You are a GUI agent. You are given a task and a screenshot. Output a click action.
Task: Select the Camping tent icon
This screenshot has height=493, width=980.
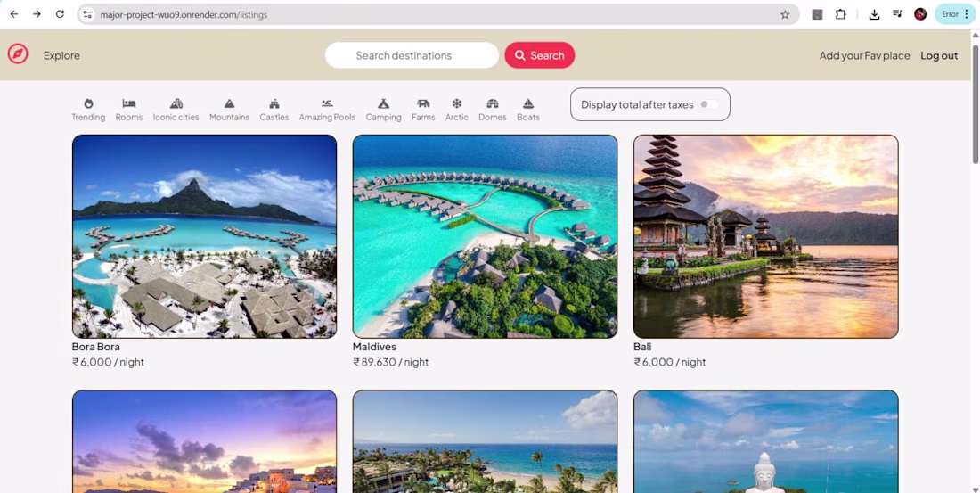383,103
